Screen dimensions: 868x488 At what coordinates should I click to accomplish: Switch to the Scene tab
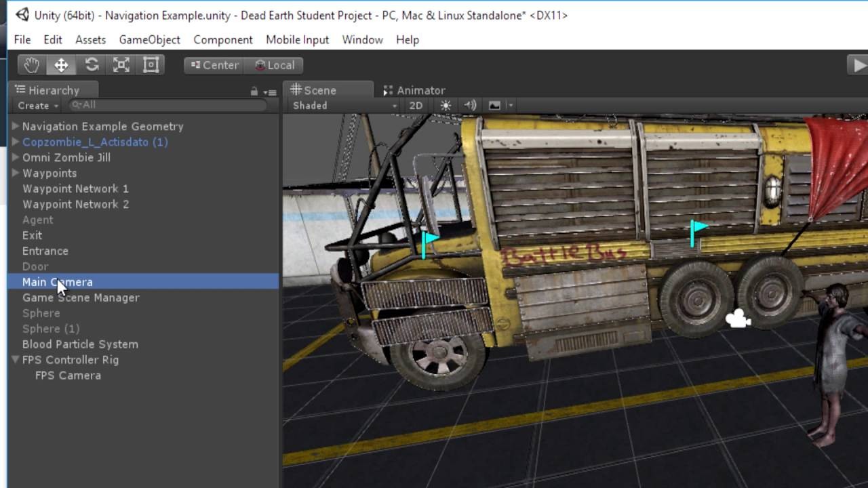click(328, 90)
